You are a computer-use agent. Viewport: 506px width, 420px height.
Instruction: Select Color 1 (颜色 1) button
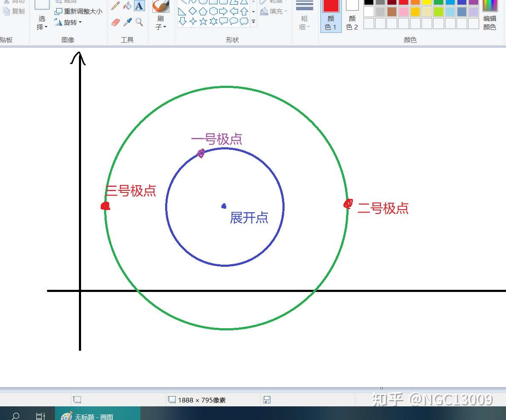pos(331,15)
